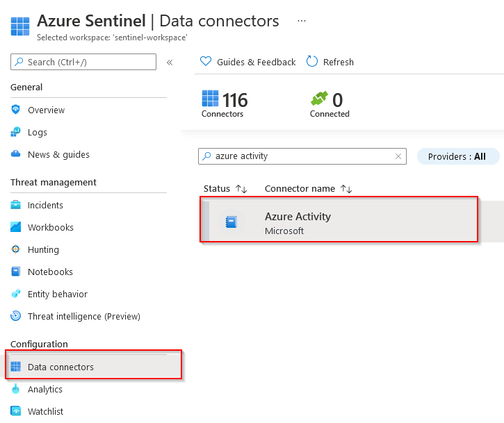Click the News & guides cloud icon
This screenshot has height=423, width=504.
pyautogui.click(x=15, y=154)
